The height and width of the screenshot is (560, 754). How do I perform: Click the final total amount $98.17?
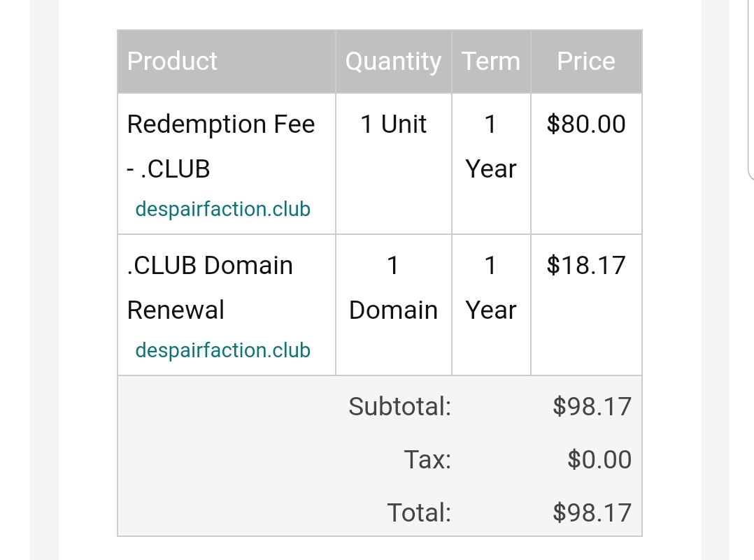(592, 513)
